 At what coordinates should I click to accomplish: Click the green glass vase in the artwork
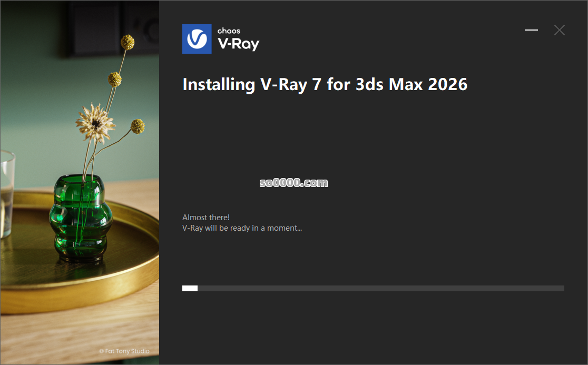pos(81,218)
